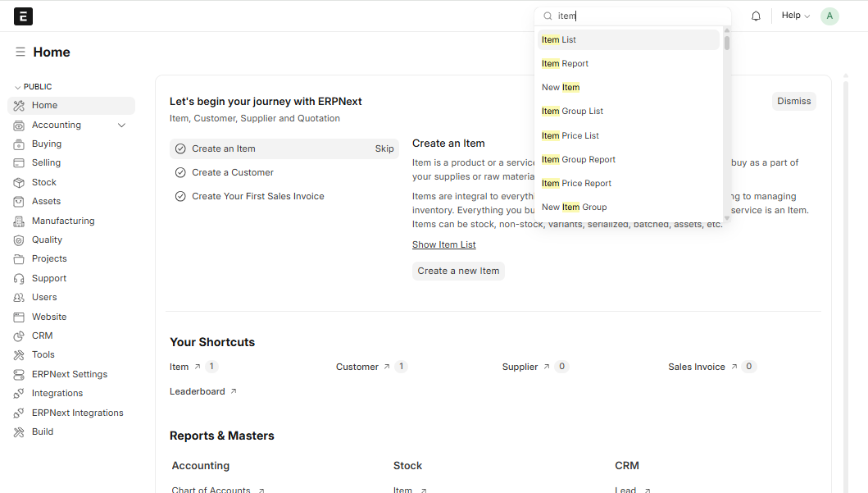This screenshot has height=493, width=868.
Task: Click the Support headset icon
Action: [x=19, y=278]
